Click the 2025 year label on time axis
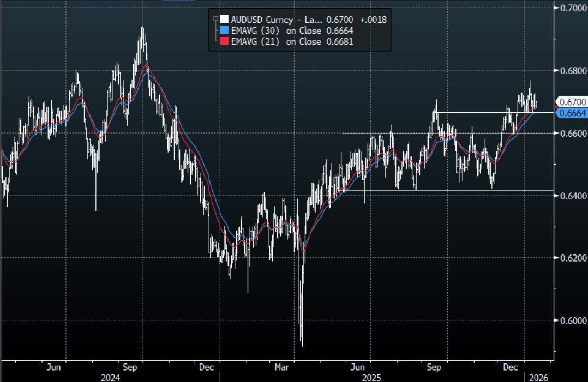 [371, 377]
